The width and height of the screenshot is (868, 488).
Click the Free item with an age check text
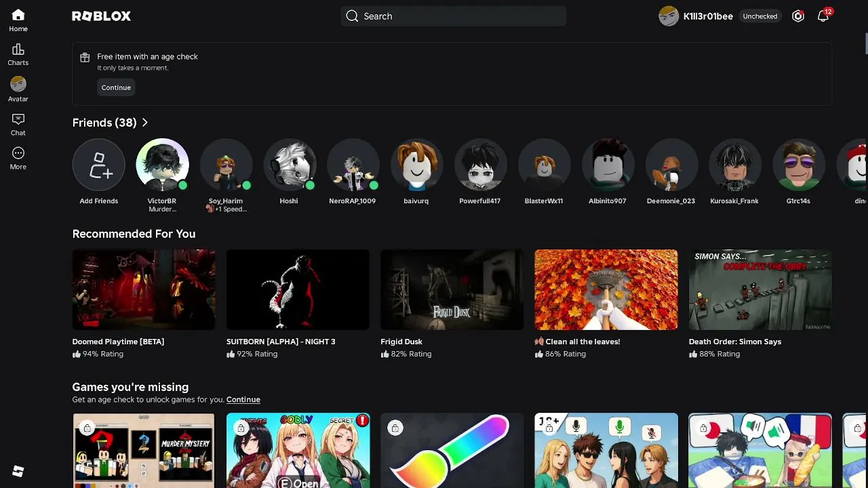pyautogui.click(x=147, y=57)
